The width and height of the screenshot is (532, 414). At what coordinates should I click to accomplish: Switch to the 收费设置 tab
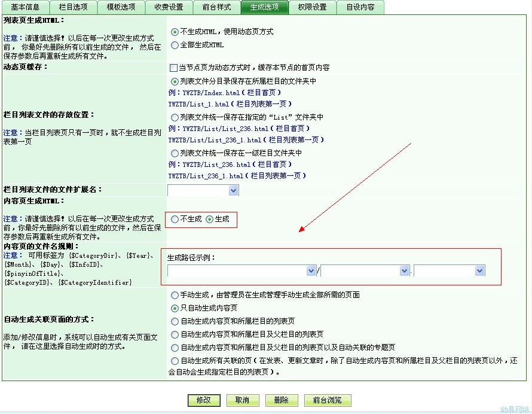169,7
